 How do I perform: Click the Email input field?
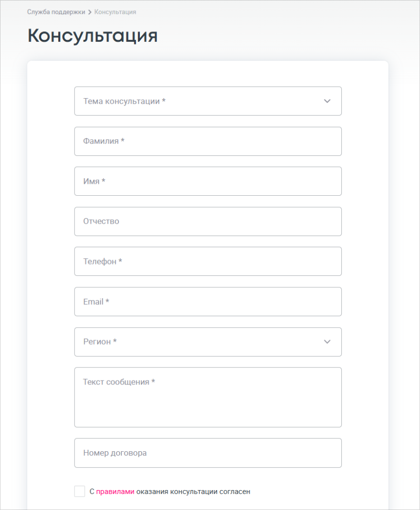tap(208, 302)
